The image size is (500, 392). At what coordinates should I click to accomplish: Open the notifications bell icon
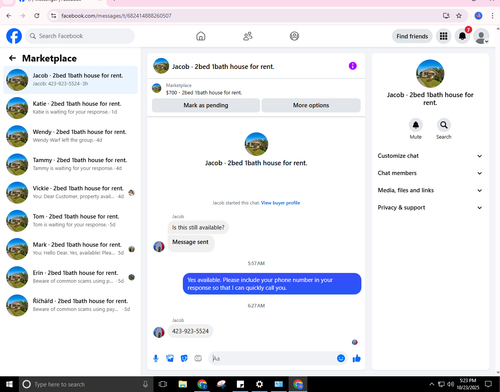point(462,36)
